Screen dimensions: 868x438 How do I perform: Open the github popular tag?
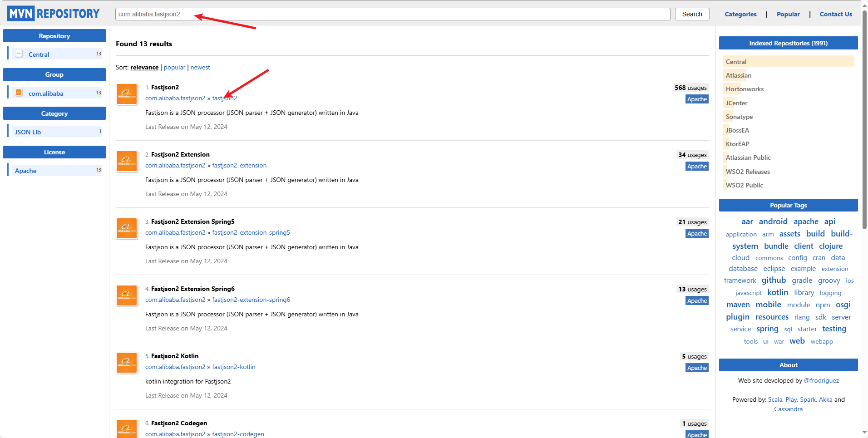click(x=774, y=280)
